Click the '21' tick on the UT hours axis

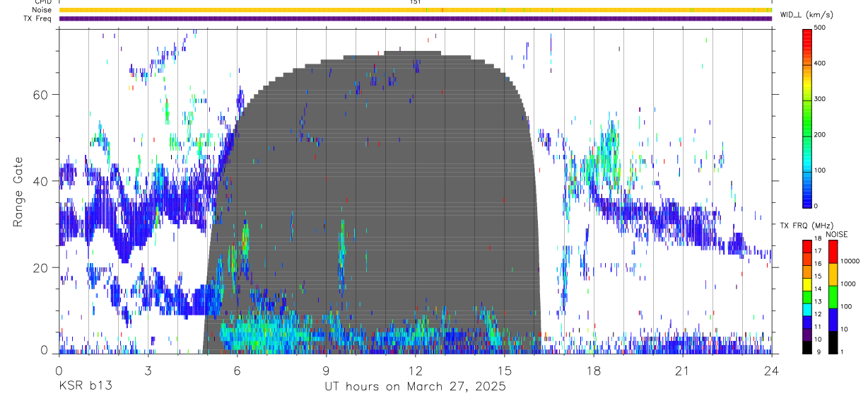(x=683, y=370)
